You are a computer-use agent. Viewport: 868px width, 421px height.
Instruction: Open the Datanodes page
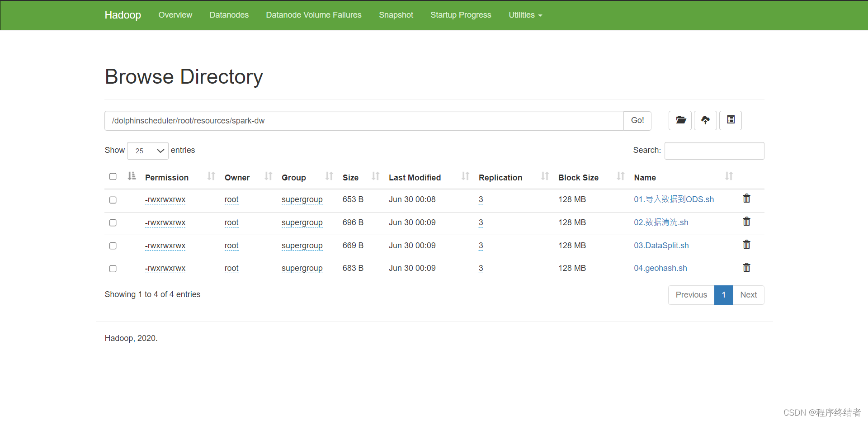tap(229, 15)
